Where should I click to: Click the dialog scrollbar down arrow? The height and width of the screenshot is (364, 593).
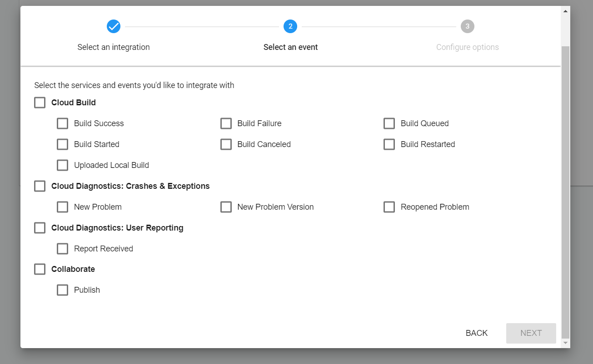coord(566,343)
